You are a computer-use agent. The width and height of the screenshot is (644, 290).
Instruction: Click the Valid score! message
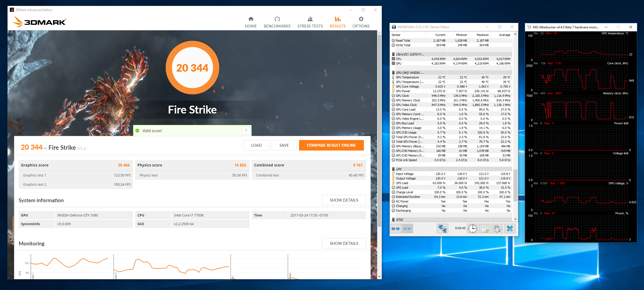(x=152, y=131)
